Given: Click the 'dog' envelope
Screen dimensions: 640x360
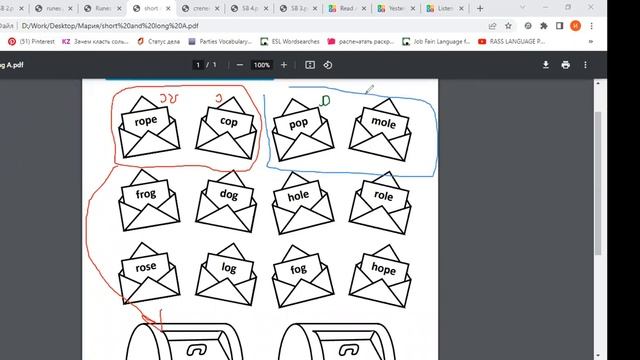Looking at the screenshot, I should (x=226, y=201).
